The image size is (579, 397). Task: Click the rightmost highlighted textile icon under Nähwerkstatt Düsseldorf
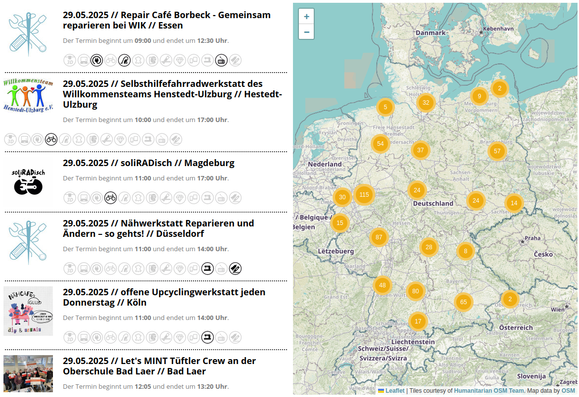click(235, 268)
